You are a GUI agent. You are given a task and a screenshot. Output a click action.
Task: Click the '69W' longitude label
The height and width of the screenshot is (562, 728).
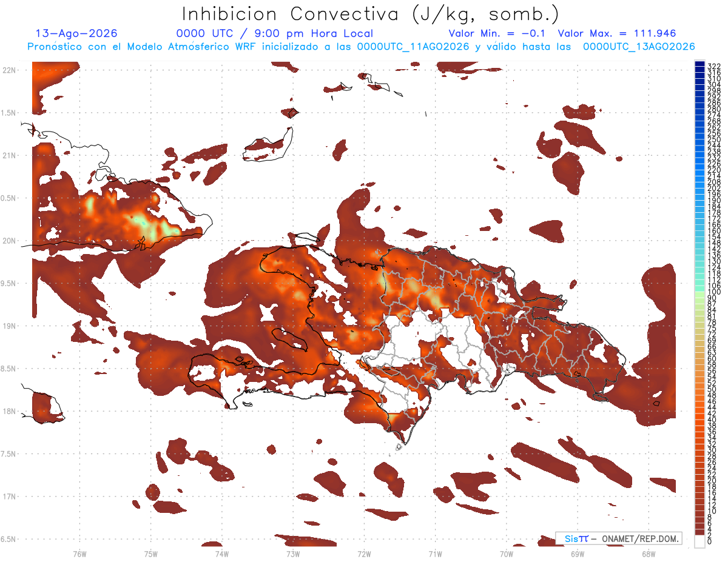[x=578, y=554]
